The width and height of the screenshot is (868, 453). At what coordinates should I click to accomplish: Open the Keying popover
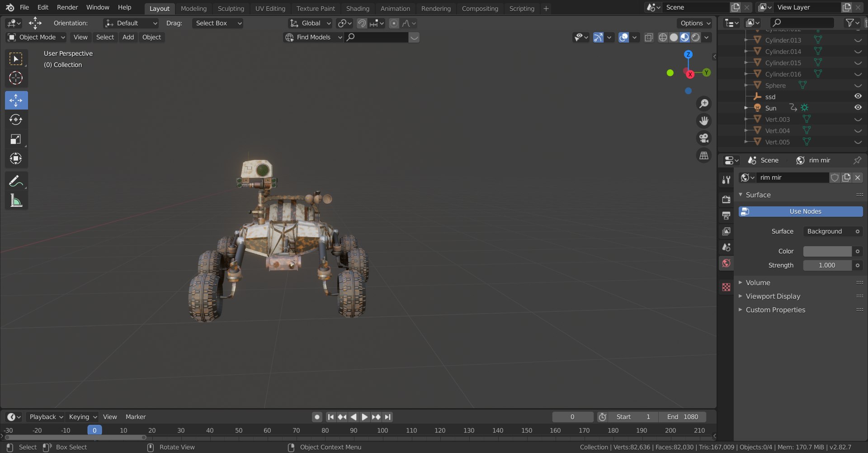click(x=82, y=417)
